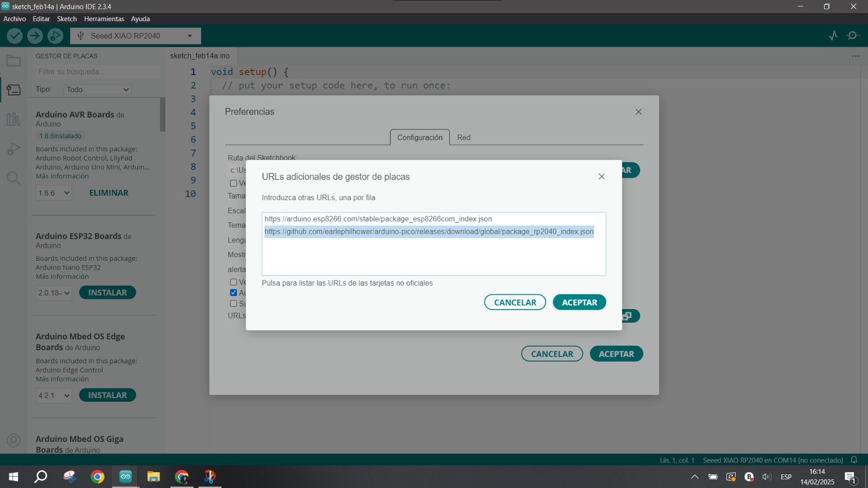The image size is (868, 488).
Task: Click the link listing unofficial board URLs
Action: click(347, 283)
